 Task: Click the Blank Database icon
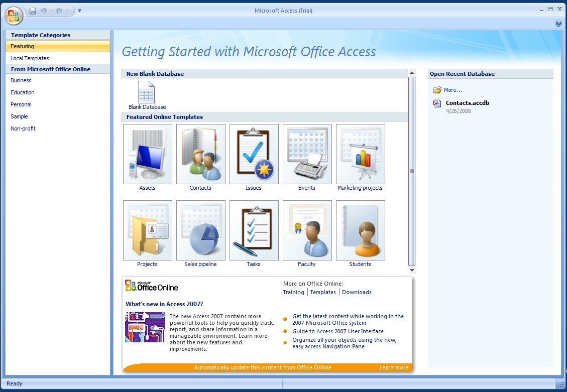[147, 93]
